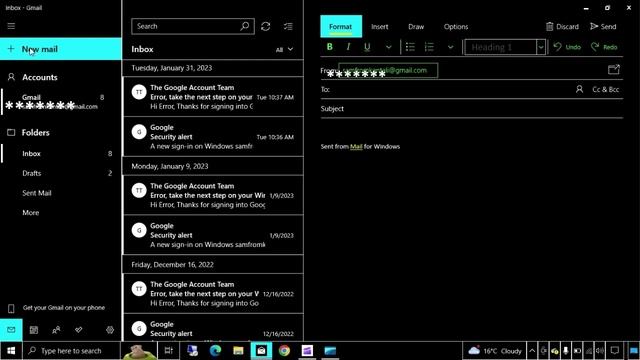Click Get your Gmail on your phone
This screenshot has width=640, height=360.
pos(61,308)
